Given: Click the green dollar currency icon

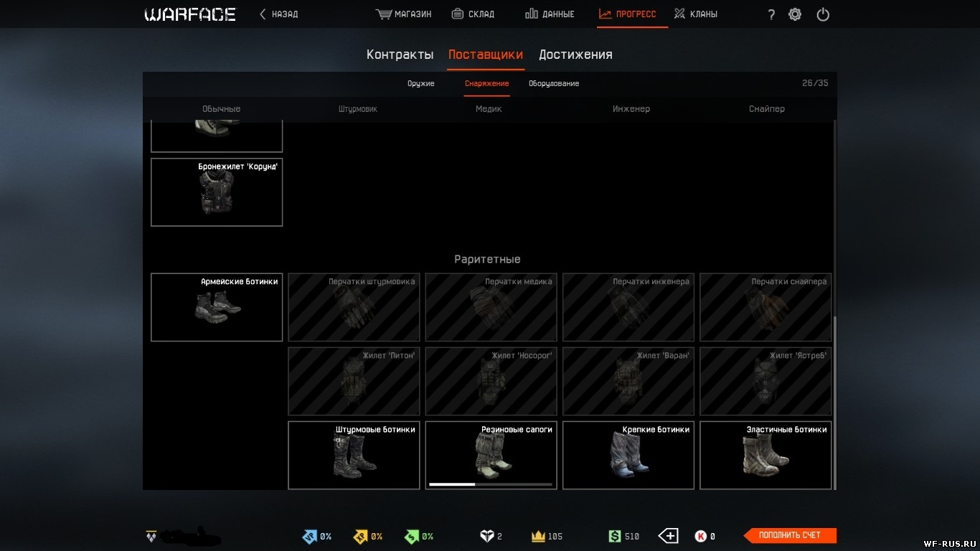Looking at the screenshot, I should pyautogui.click(x=614, y=536).
